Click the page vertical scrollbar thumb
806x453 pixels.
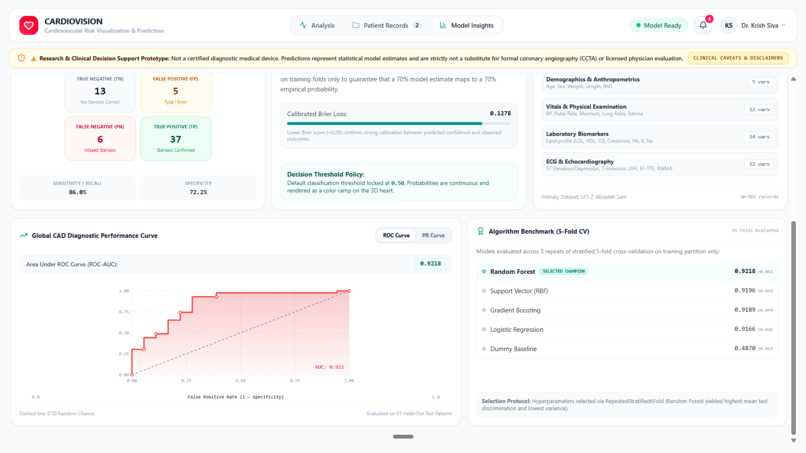click(793, 328)
